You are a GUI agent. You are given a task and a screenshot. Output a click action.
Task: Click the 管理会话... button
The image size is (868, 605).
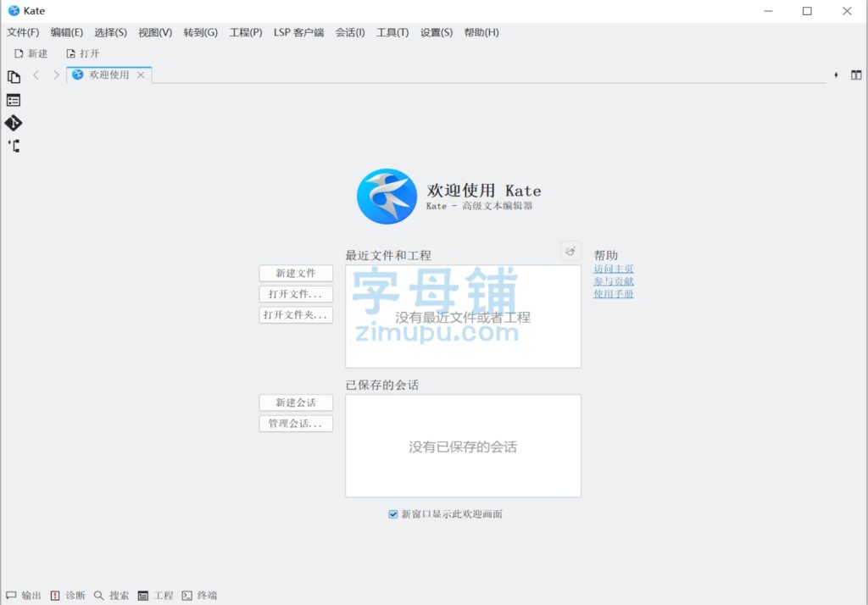click(296, 424)
